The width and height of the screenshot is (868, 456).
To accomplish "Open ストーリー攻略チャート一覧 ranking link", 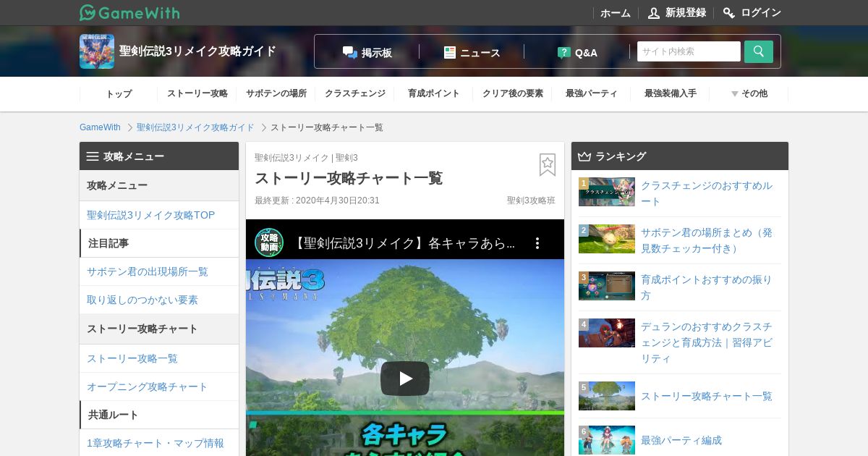I will pos(707,396).
